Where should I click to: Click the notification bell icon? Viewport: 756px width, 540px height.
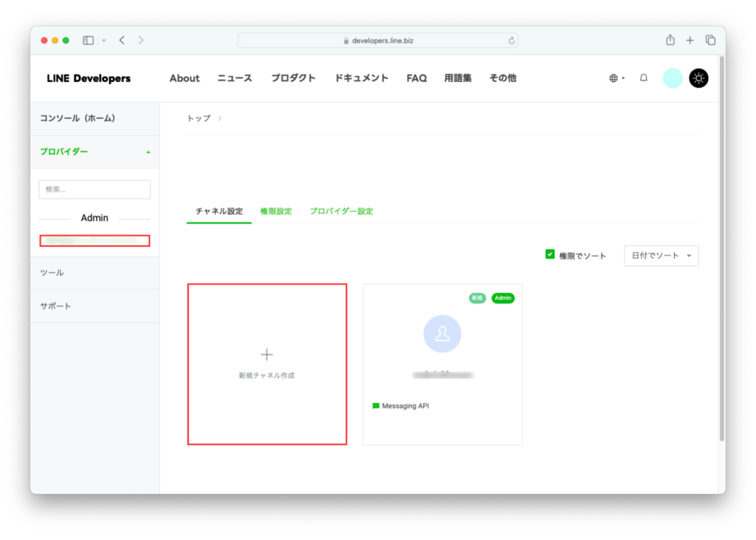click(x=644, y=78)
